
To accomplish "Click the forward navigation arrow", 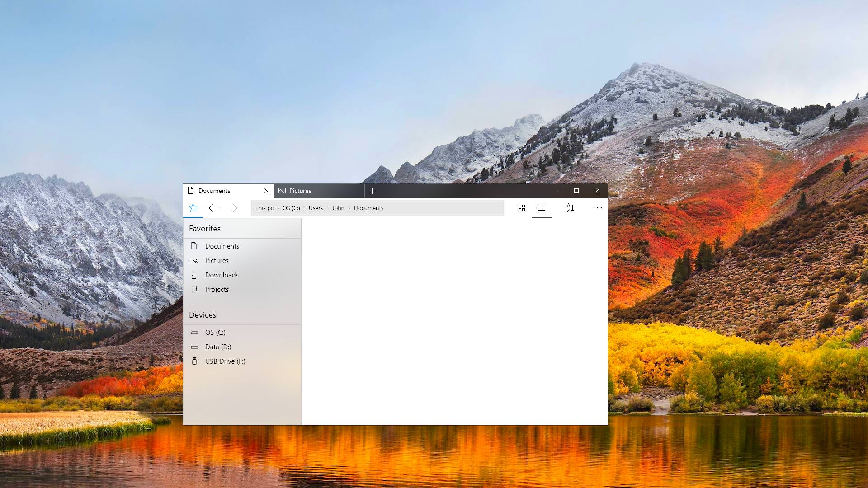I will (233, 207).
